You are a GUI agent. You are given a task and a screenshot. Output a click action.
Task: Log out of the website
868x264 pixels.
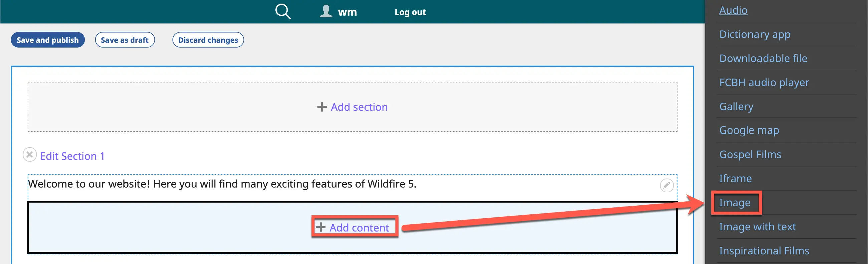pyautogui.click(x=410, y=12)
